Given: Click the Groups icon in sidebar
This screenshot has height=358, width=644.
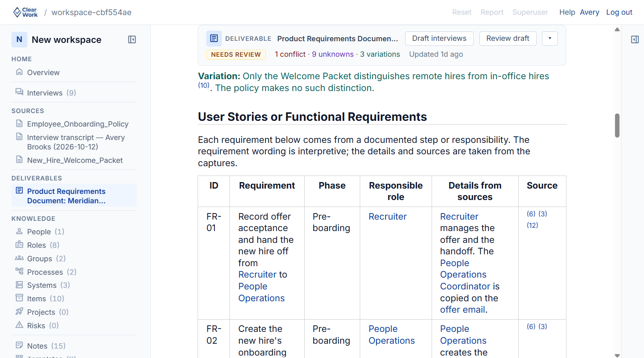Looking at the screenshot, I should coord(19,258).
